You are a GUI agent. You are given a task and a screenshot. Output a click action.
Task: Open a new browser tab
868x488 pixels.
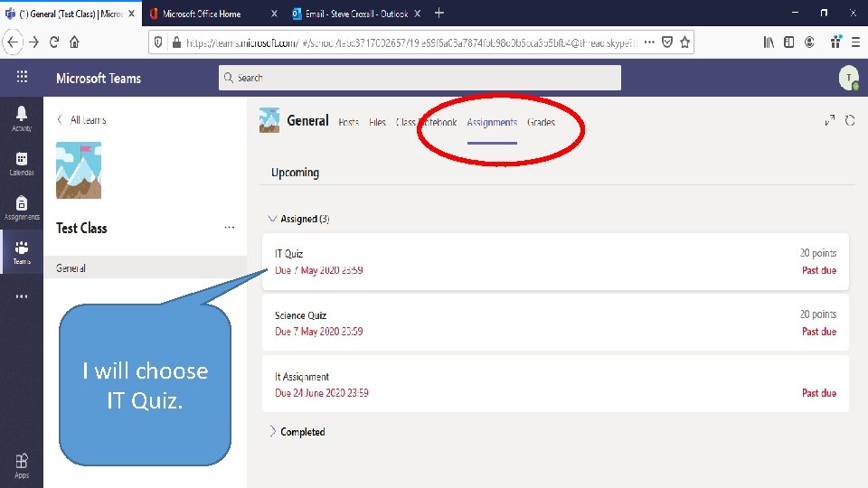point(439,13)
